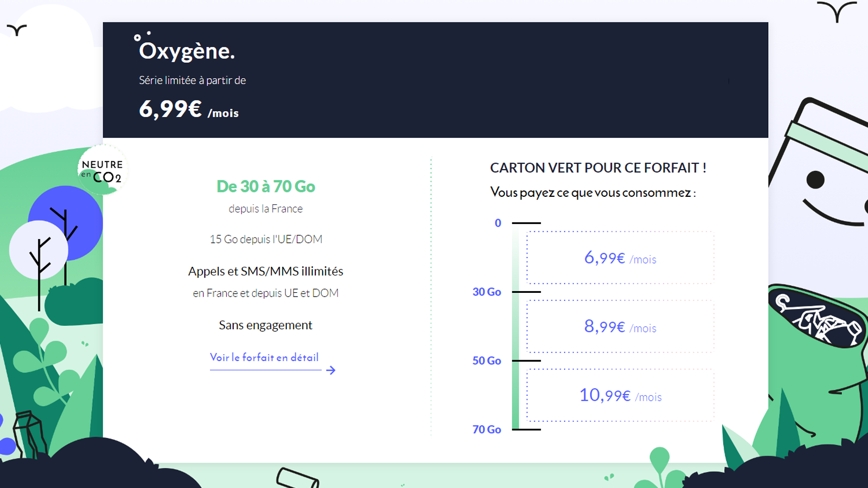Viewport: 868px width, 488px height.
Task: Click the NEUTRE en CO2 badge
Action: point(102,171)
